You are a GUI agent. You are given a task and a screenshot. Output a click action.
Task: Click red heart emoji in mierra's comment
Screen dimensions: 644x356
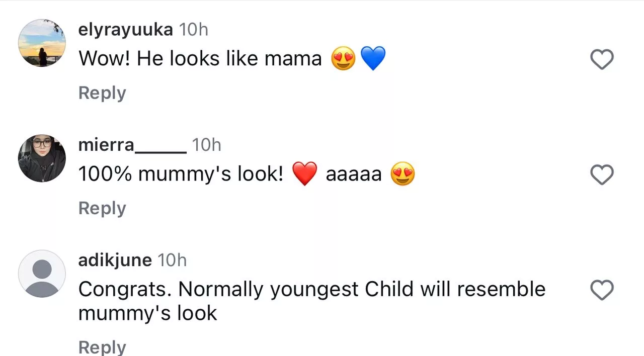(305, 174)
